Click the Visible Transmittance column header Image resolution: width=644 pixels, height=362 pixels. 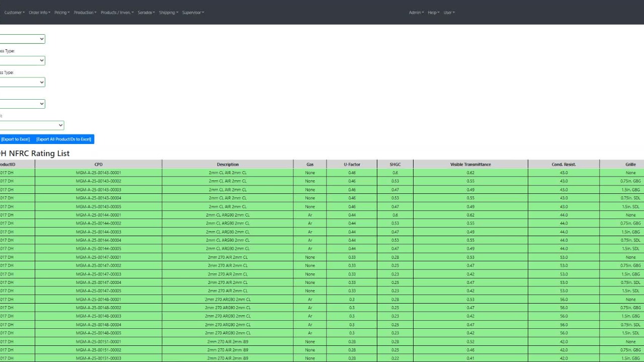470,164
